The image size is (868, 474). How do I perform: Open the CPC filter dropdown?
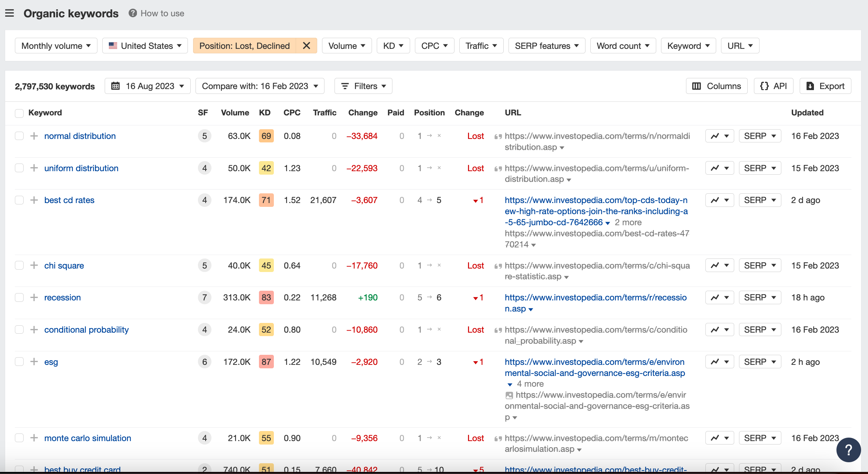(x=434, y=46)
